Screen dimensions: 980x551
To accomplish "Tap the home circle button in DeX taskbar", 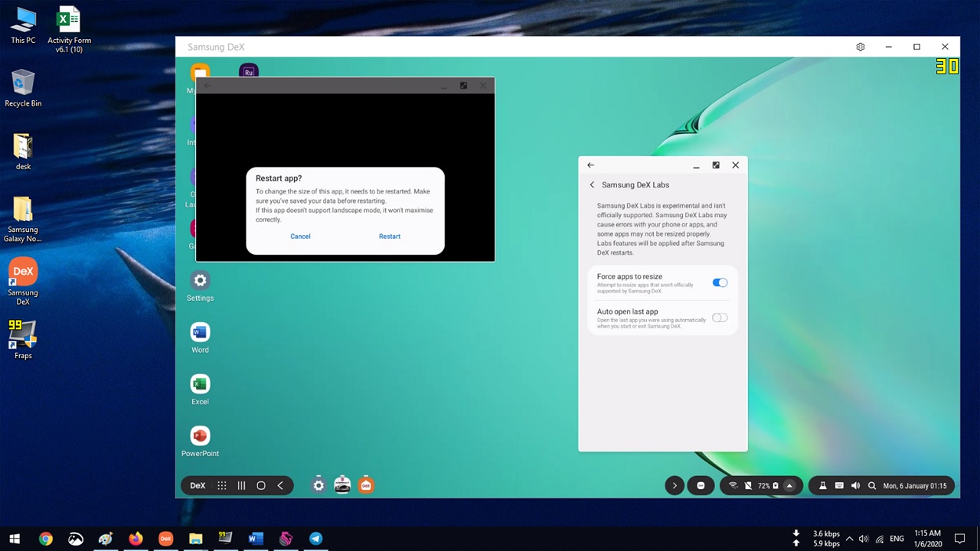I will coord(261,485).
